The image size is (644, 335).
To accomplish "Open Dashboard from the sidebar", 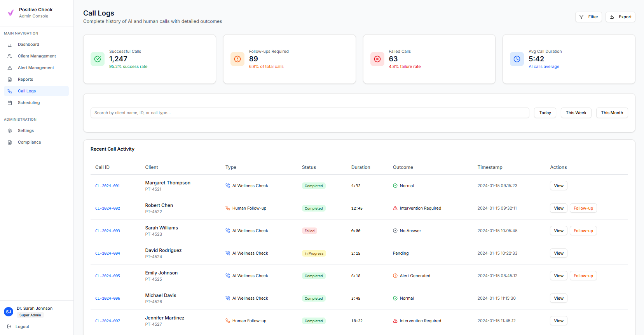I will [x=28, y=45].
